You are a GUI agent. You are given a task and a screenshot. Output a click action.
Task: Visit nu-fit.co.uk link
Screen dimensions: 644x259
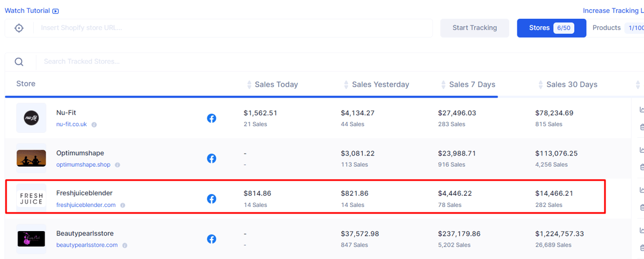click(x=71, y=124)
